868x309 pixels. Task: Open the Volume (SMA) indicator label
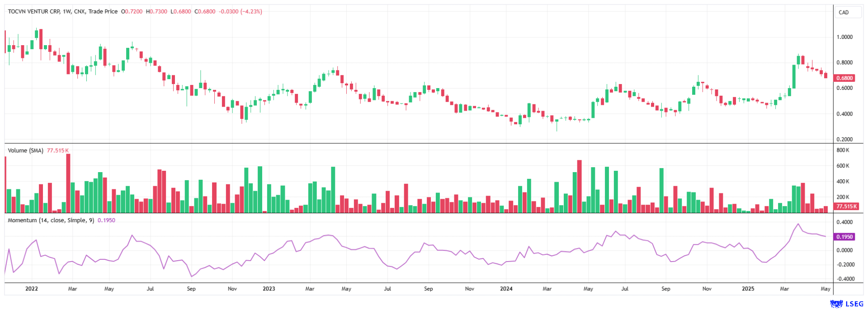pyautogui.click(x=25, y=150)
